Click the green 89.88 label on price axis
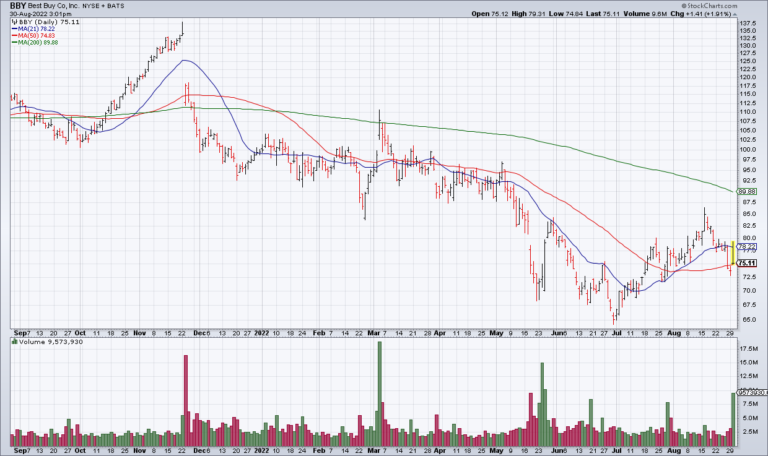768x456 pixels. click(746, 192)
